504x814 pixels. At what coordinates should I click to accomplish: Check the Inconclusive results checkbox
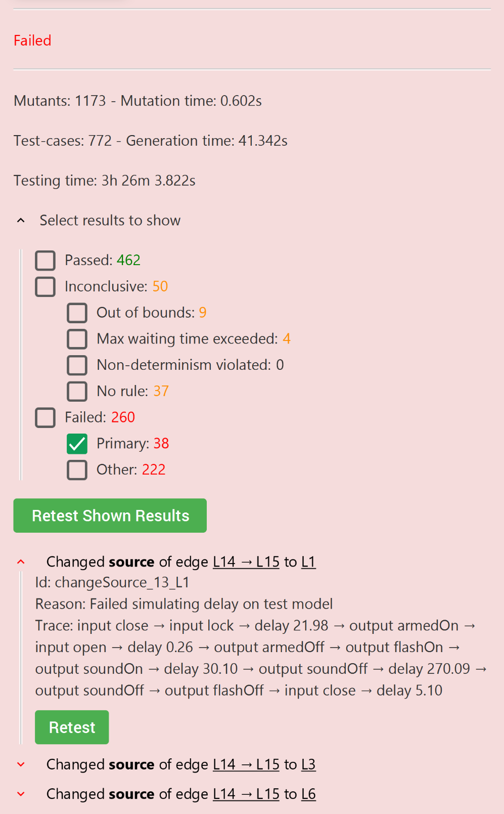45,287
